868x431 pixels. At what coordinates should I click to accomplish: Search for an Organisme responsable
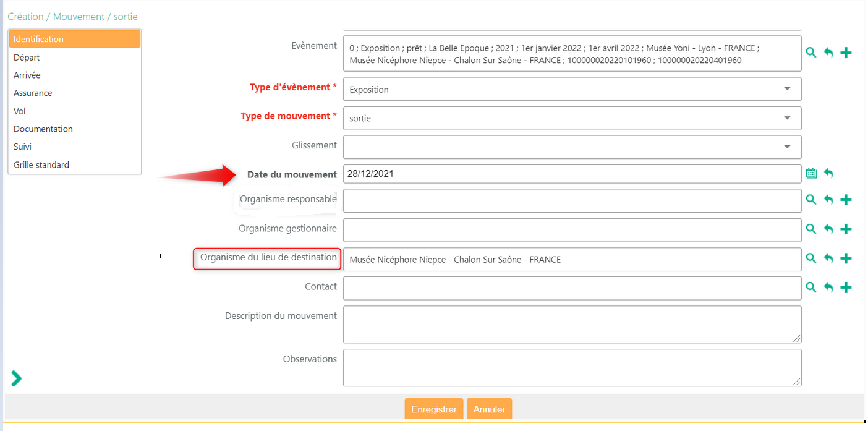(x=811, y=199)
